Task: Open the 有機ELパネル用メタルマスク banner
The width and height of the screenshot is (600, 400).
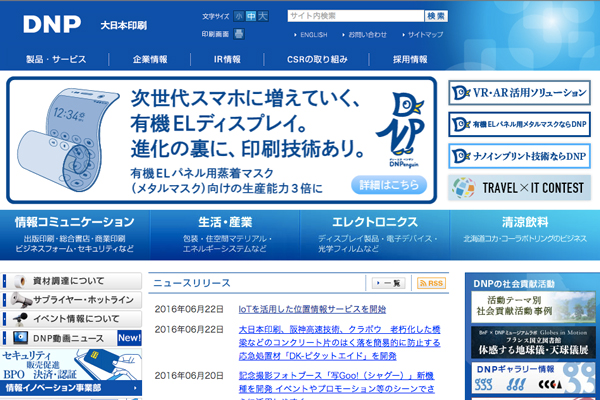Action: [x=519, y=124]
